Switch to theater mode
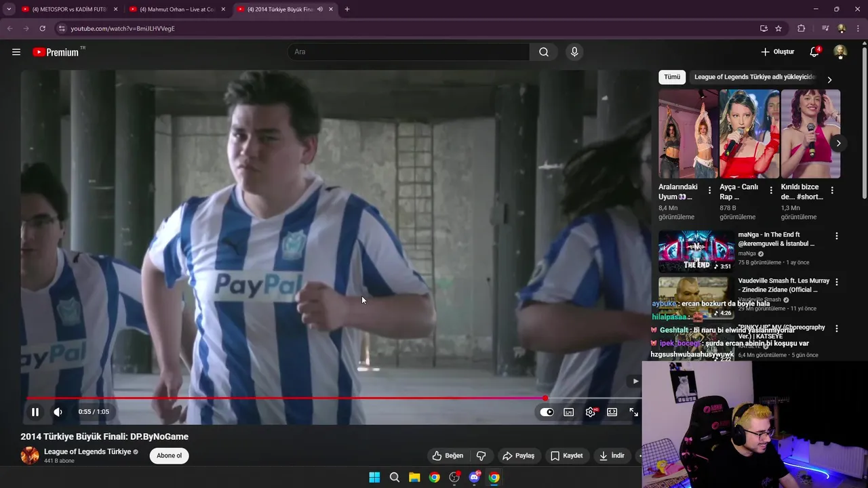This screenshot has width=868, height=488. (612, 412)
